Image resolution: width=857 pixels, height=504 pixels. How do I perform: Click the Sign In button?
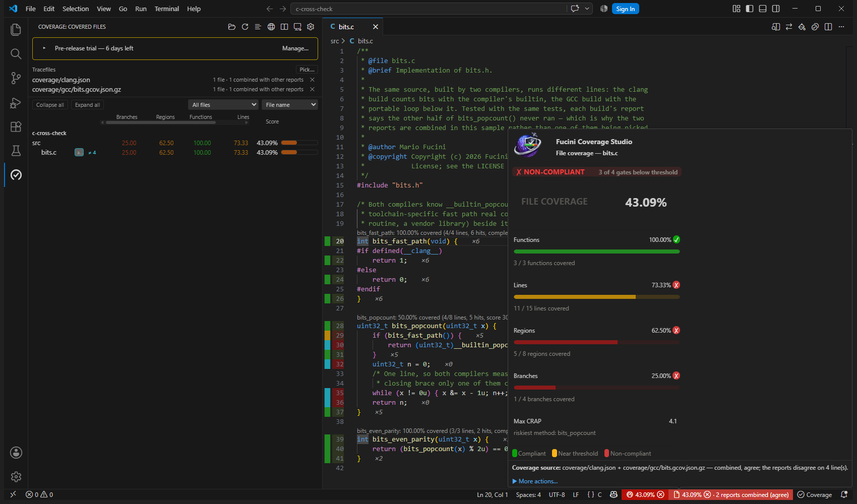[x=625, y=9]
